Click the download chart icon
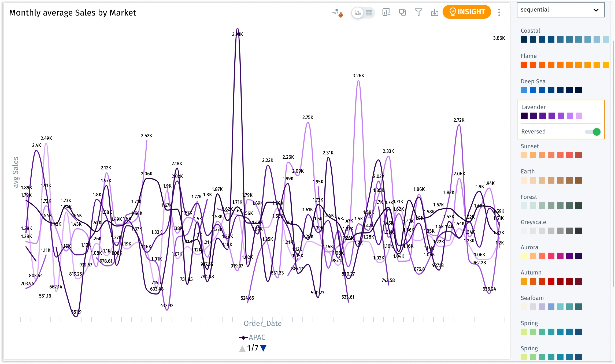This screenshot has height=364, width=615. [434, 12]
